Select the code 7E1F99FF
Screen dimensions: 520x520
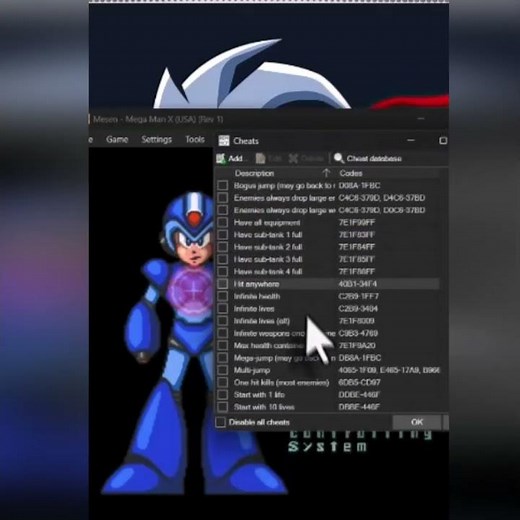357,222
